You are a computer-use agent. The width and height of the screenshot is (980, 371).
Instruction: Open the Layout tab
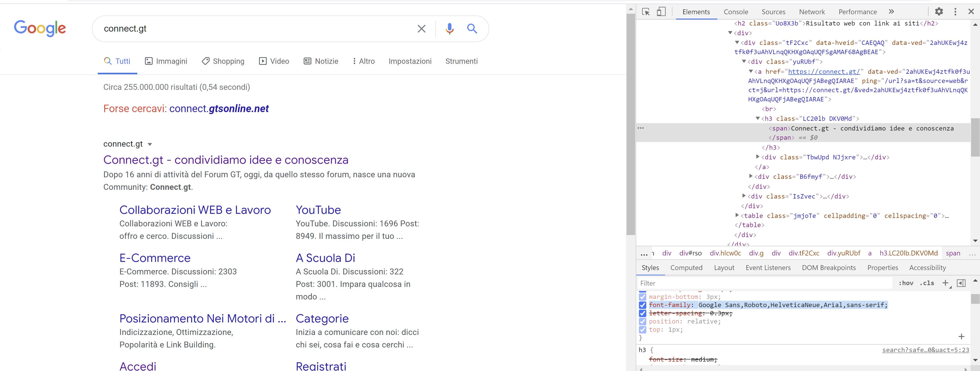(724, 268)
